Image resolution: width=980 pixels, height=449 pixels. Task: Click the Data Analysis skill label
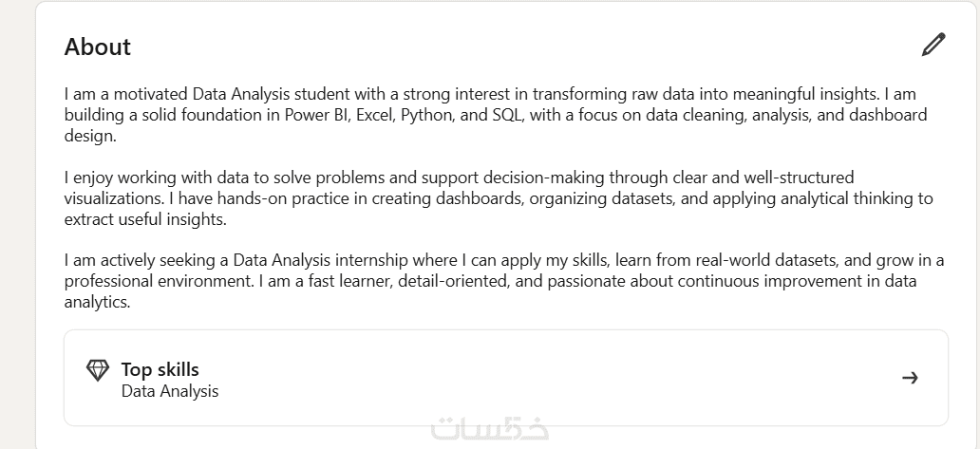170,391
